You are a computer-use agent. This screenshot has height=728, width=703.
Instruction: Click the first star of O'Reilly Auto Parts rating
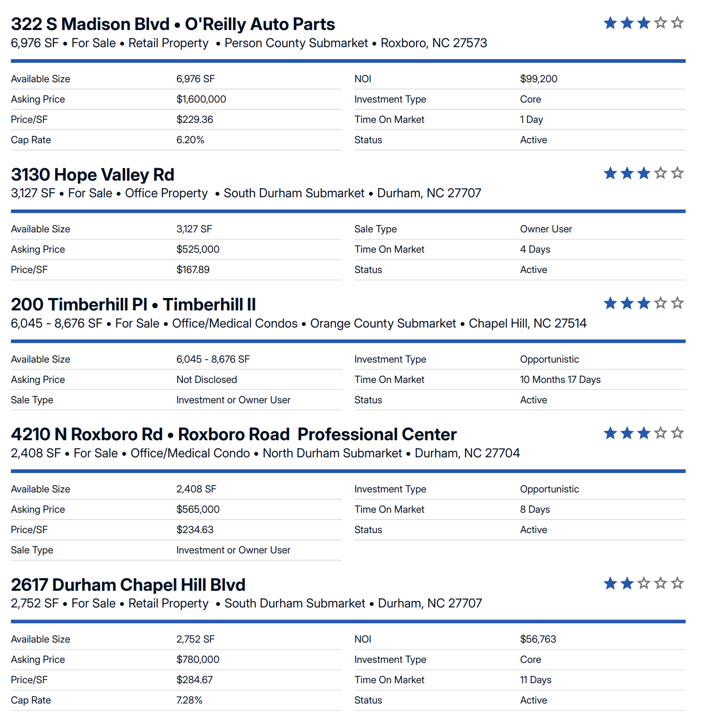(x=610, y=23)
